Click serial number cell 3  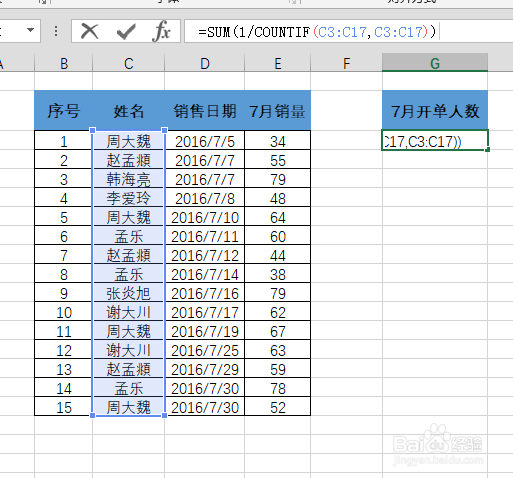(x=64, y=178)
